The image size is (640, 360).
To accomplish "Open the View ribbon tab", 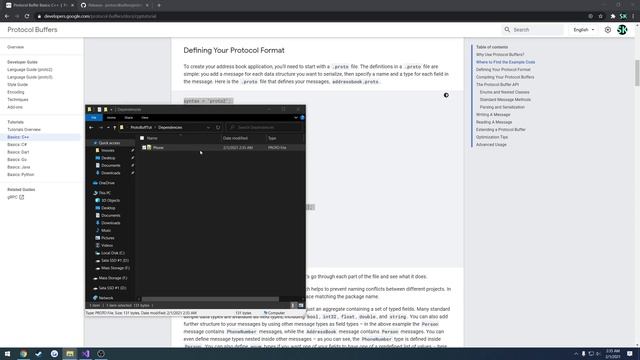I will pyautogui.click(x=144, y=118).
